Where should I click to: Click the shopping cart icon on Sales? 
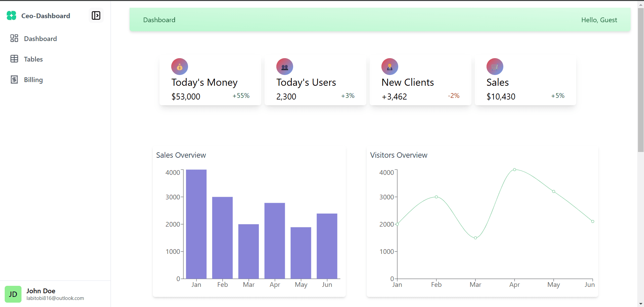coord(495,67)
